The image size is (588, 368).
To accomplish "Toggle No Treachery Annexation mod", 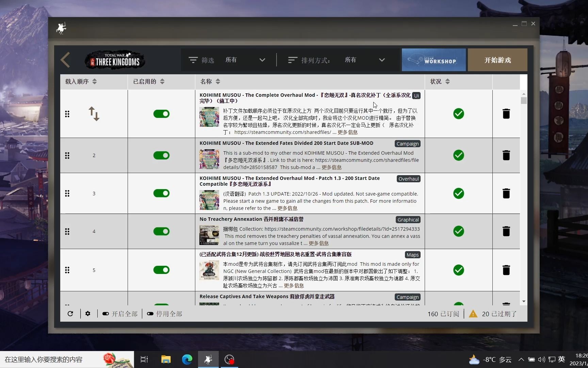I will pos(161,231).
